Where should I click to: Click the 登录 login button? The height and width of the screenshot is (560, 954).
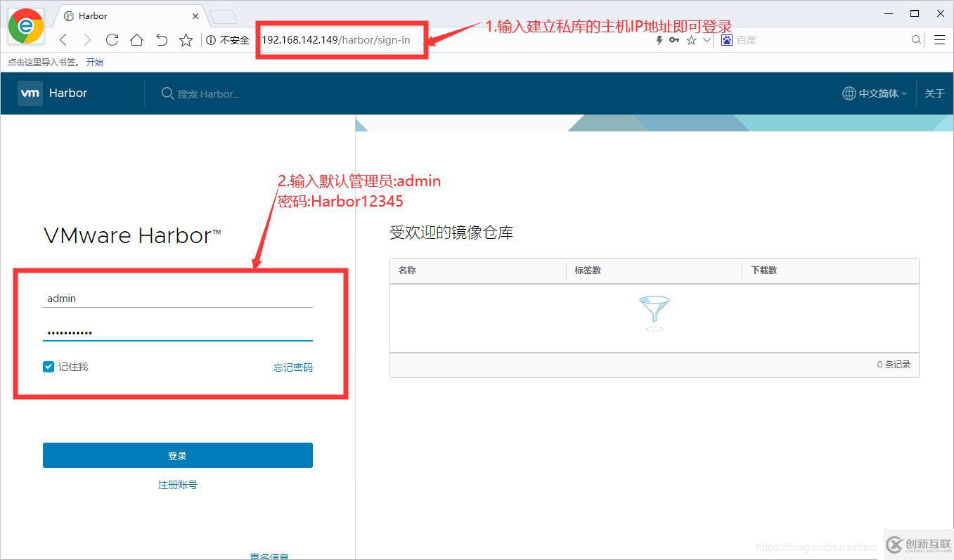pyautogui.click(x=177, y=455)
